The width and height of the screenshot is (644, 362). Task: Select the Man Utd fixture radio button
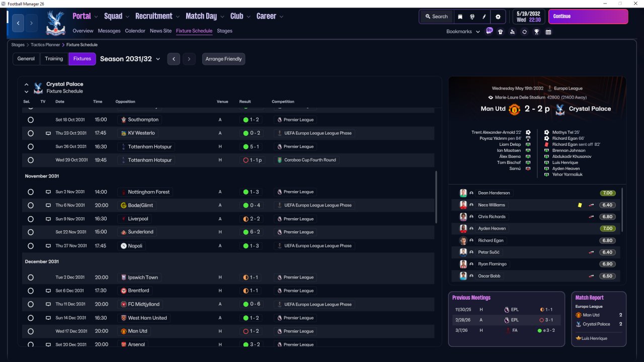[x=31, y=331]
